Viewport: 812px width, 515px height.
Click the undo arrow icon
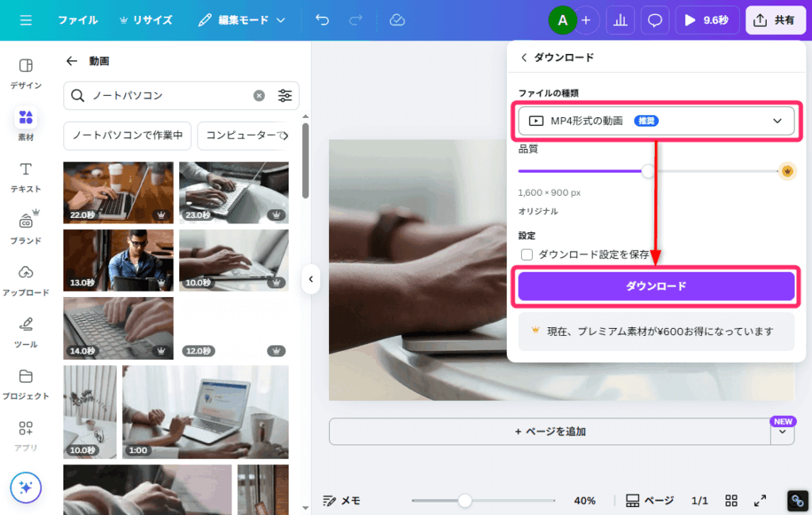pyautogui.click(x=322, y=20)
